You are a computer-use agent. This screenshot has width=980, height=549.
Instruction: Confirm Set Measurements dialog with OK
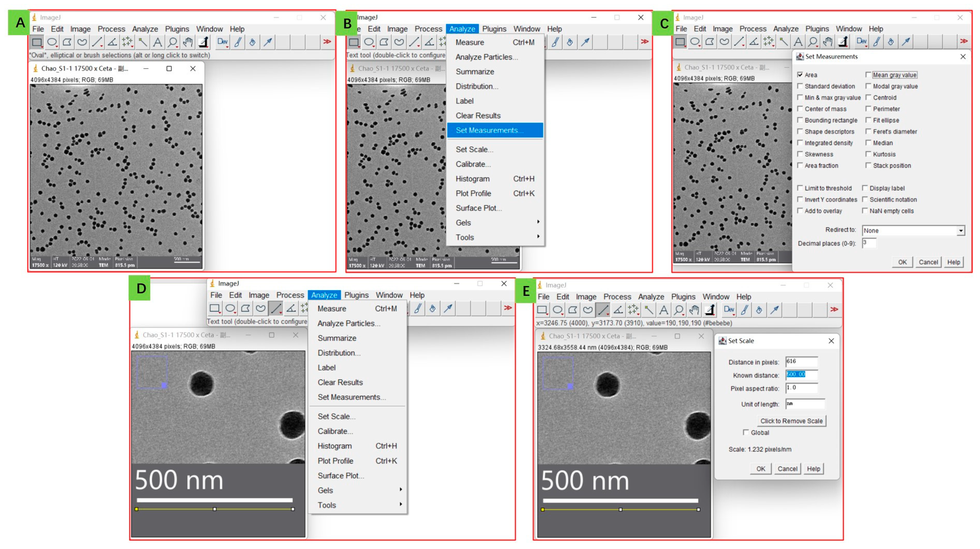(x=902, y=262)
